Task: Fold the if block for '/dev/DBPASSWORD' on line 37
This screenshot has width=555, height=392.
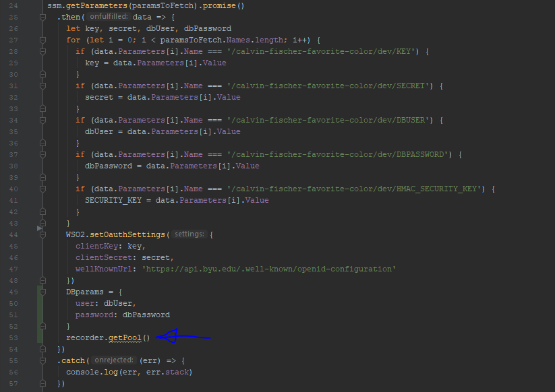Action: (x=43, y=154)
